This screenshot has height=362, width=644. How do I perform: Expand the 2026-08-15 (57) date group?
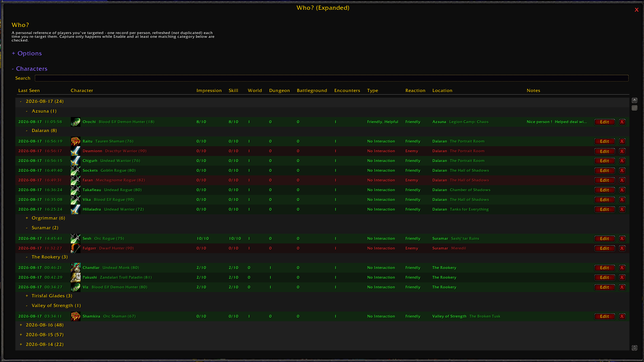pyautogui.click(x=42, y=335)
